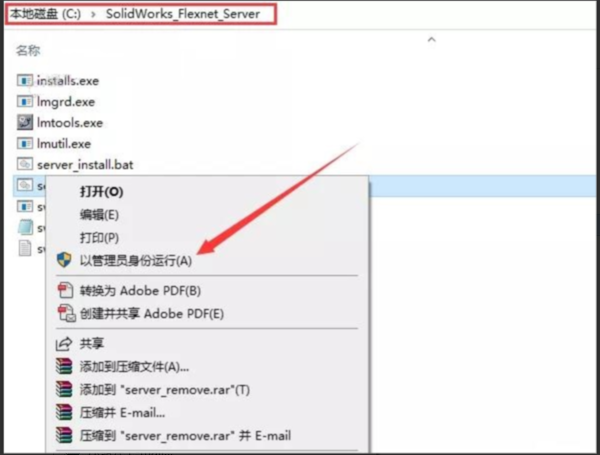Click the WinRAR icon beside 压缩并 E-mail

[x=64, y=412]
